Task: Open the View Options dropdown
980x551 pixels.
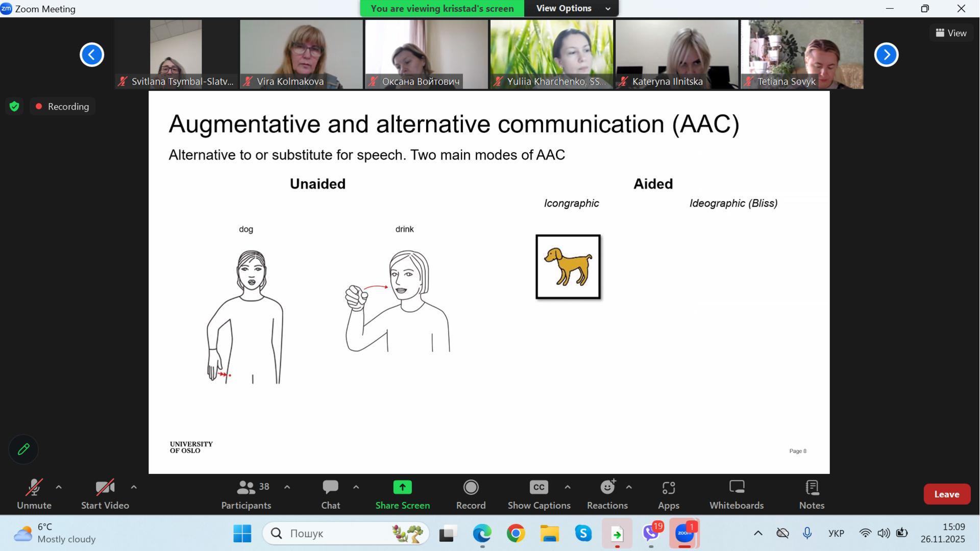Action: pyautogui.click(x=571, y=9)
